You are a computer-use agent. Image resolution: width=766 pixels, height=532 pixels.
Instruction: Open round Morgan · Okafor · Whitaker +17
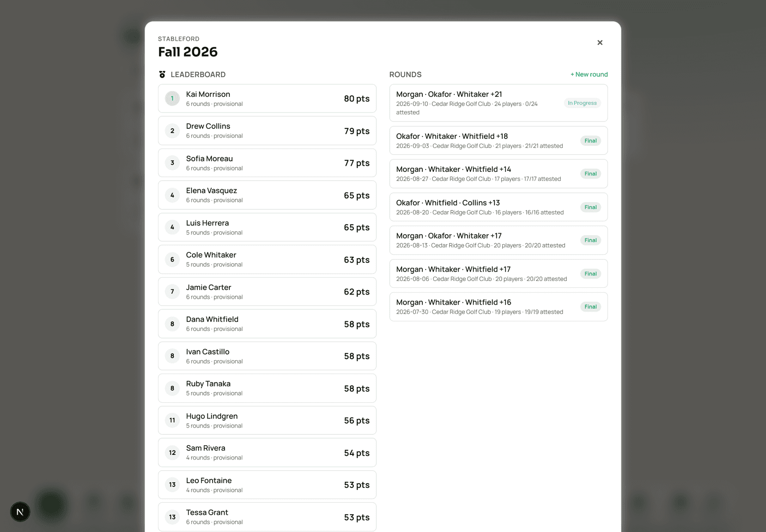(498, 240)
